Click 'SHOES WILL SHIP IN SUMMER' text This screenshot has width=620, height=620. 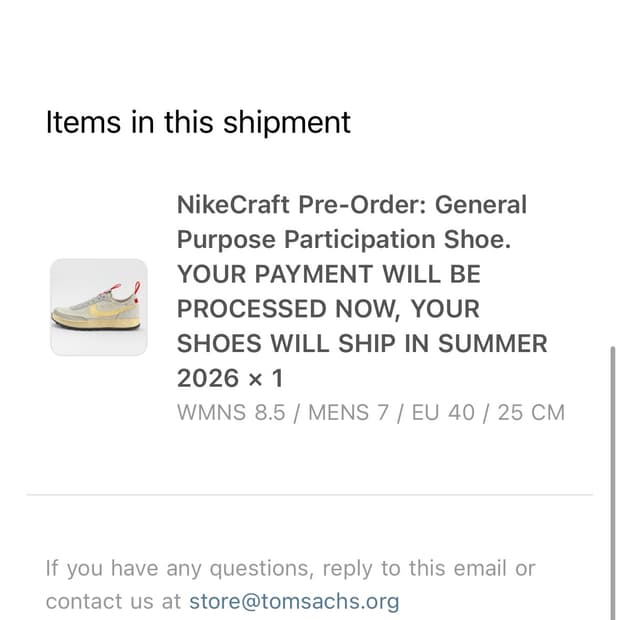[x=362, y=343]
